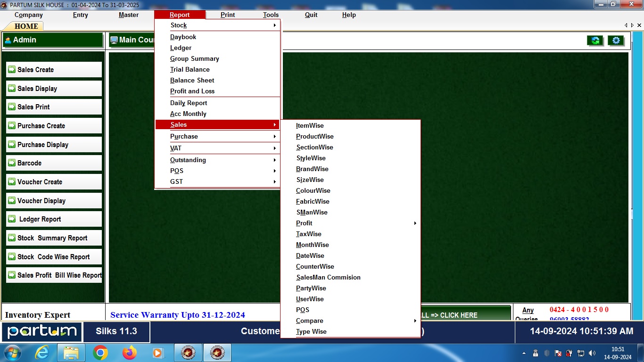
Task: Click the Admin user icon
Action: 8,41
